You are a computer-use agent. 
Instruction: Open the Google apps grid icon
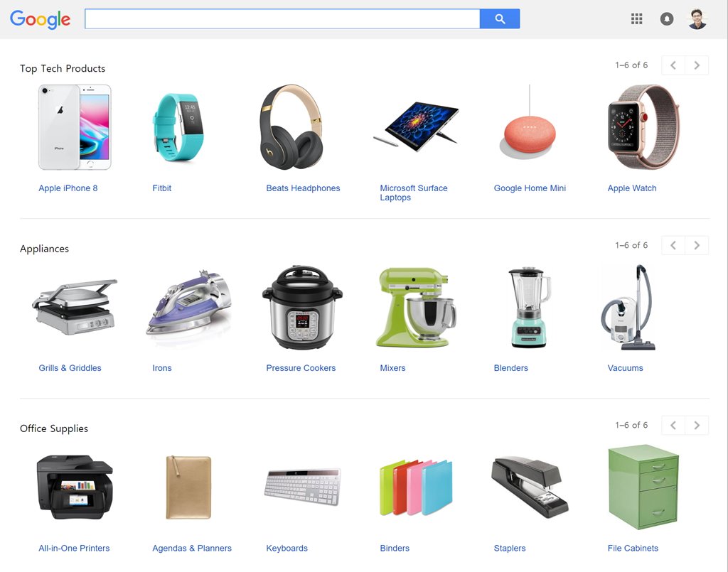click(636, 19)
